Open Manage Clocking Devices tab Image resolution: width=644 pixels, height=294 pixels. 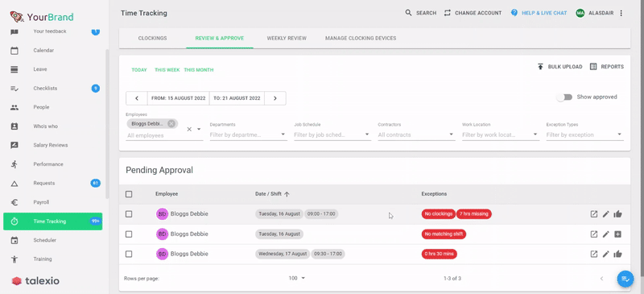pyautogui.click(x=361, y=38)
